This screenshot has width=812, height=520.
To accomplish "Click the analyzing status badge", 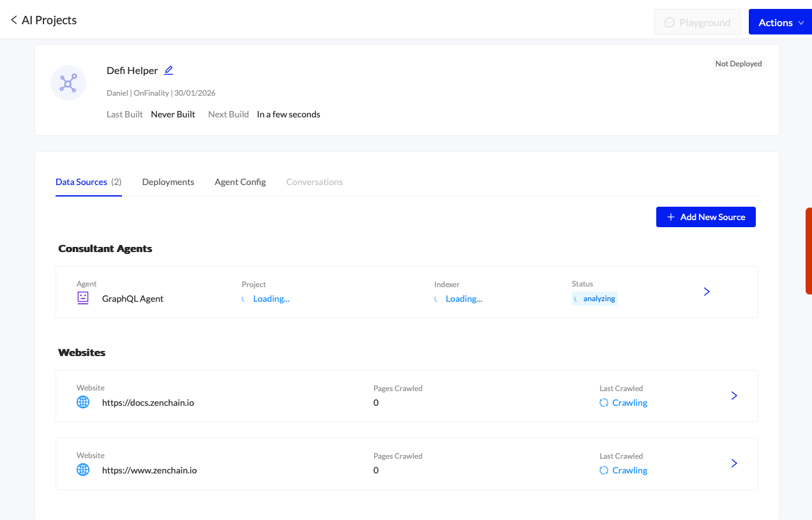I will (595, 299).
